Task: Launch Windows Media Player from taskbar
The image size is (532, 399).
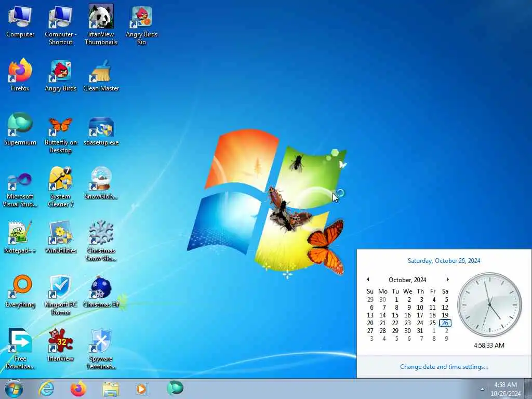Action: (142, 389)
